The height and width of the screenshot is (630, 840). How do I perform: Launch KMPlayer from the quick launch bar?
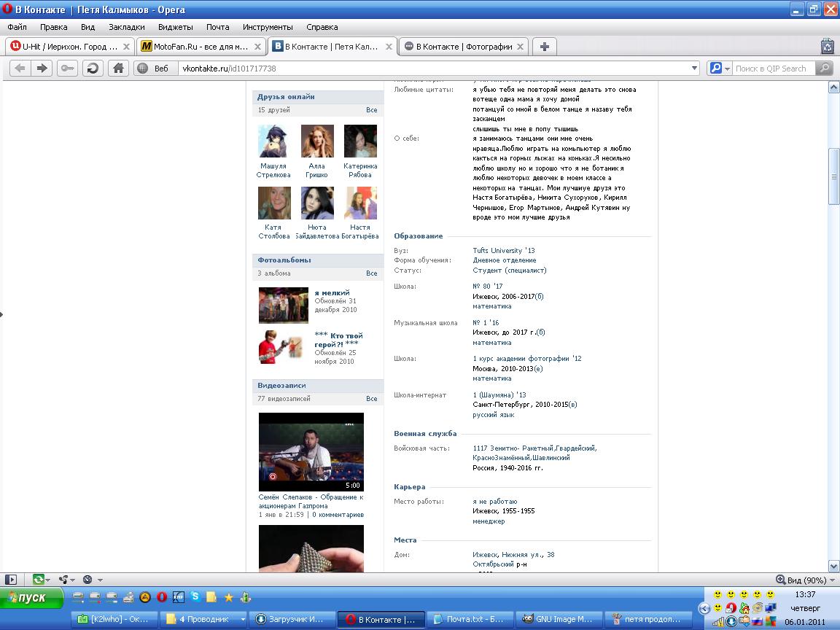tap(179, 596)
